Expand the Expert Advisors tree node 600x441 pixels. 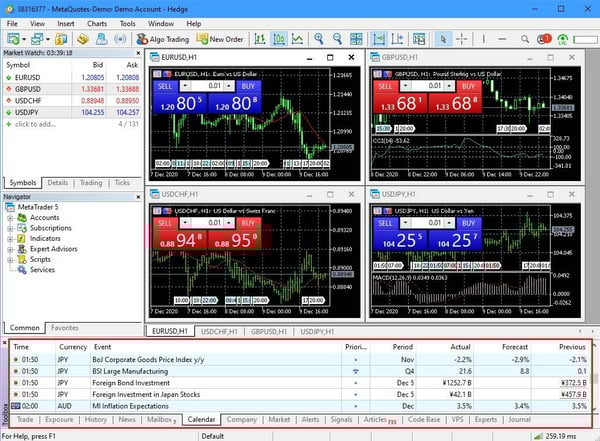(x=10, y=249)
